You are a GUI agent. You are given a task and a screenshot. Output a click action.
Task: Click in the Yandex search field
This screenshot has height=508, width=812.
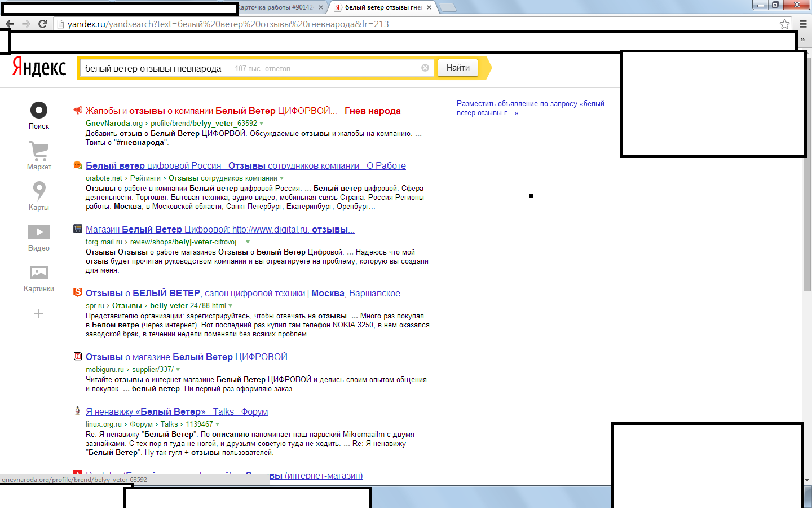[x=257, y=68]
